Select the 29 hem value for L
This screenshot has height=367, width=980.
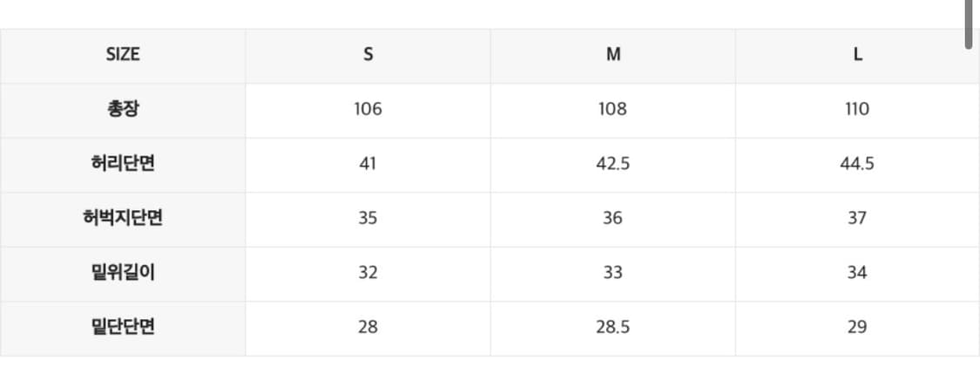[857, 327]
